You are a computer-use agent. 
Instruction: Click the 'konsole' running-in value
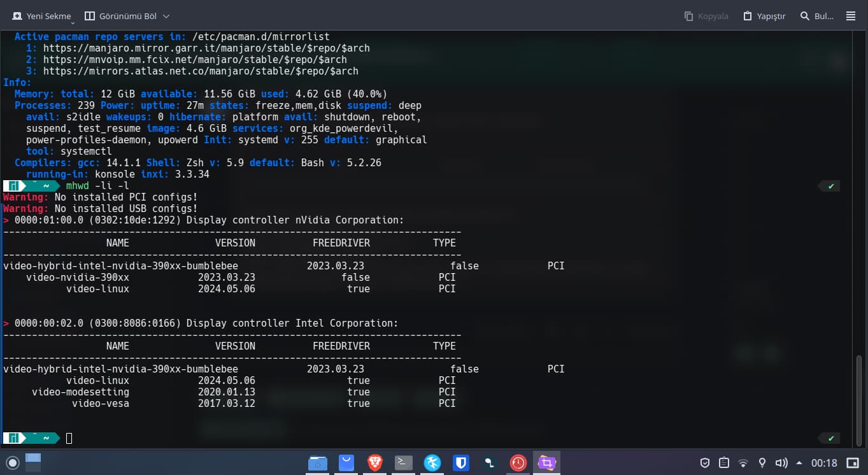115,174
